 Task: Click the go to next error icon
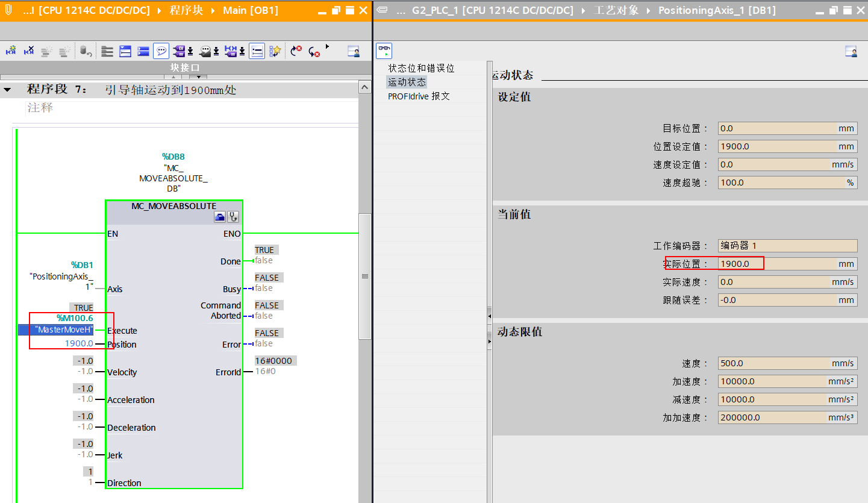314,51
